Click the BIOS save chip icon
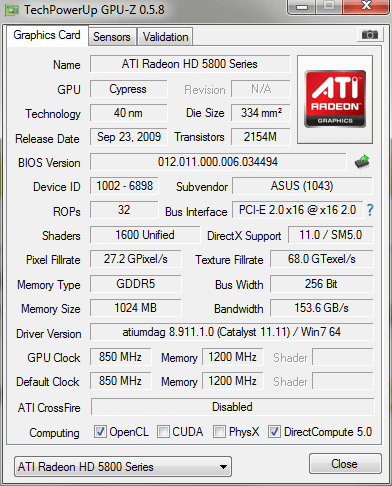The image size is (392, 486). (x=362, y=162)
